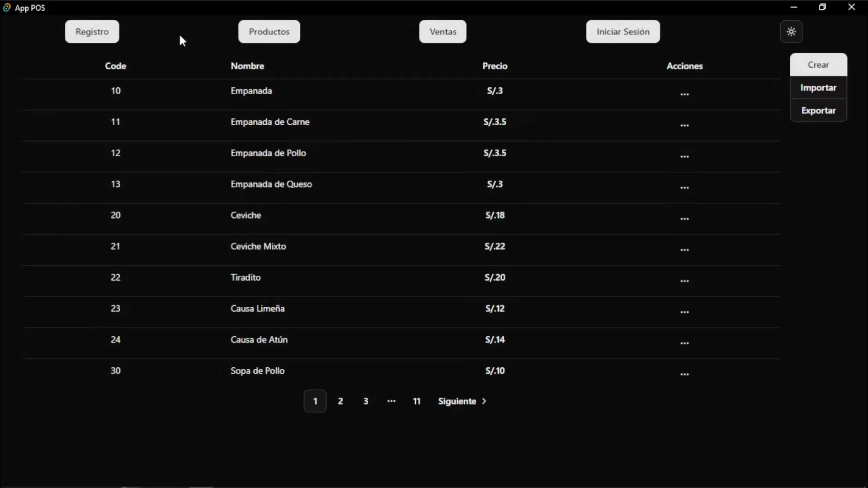
Task: Go to the Registro section
Action: [x=92, y=32]
